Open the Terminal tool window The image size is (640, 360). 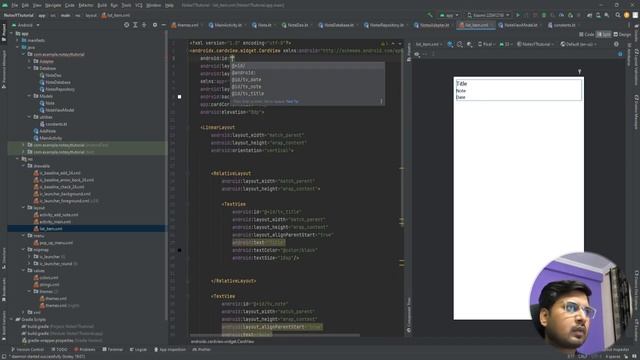pos(113,349)
